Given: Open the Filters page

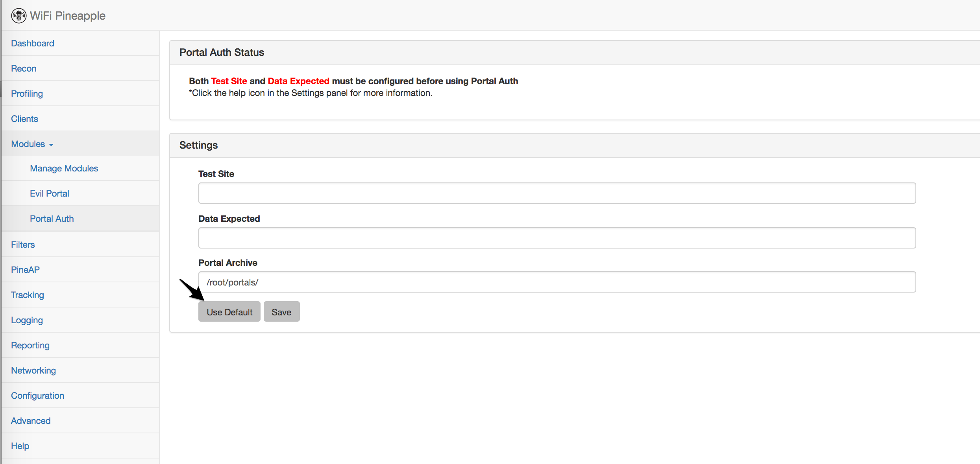Looking at the screenshot, I should (x=23, y=245).
